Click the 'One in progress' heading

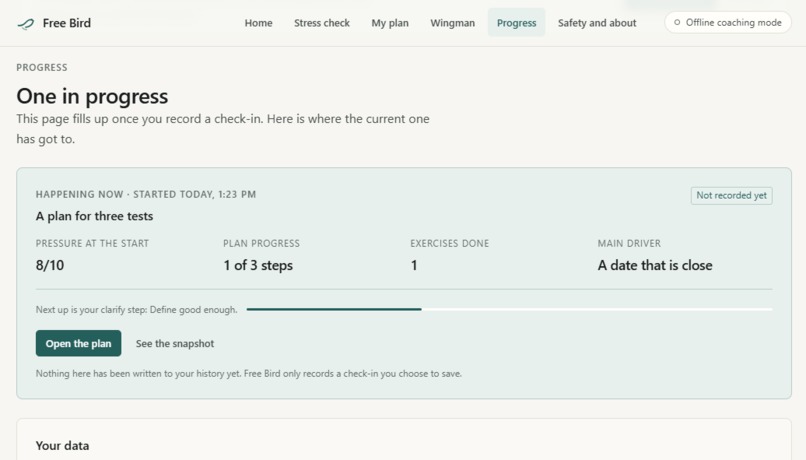(93, 96)
